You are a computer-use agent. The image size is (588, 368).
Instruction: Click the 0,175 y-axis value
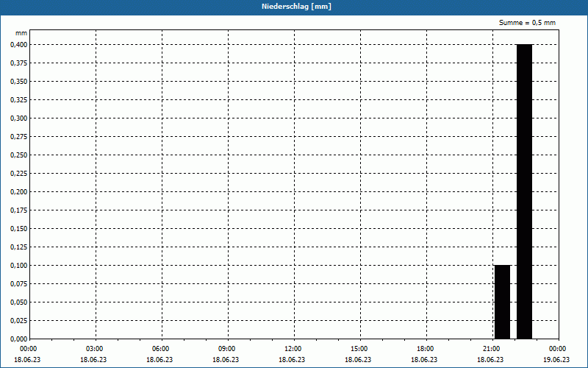19,210
